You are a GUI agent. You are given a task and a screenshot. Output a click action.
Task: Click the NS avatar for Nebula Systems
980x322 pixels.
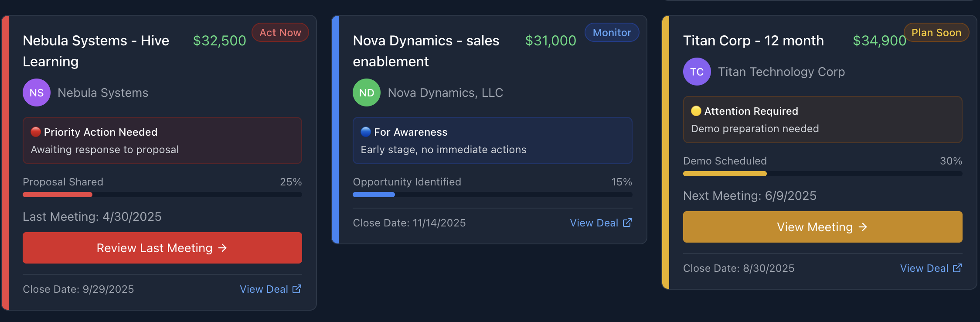(37, 92)
